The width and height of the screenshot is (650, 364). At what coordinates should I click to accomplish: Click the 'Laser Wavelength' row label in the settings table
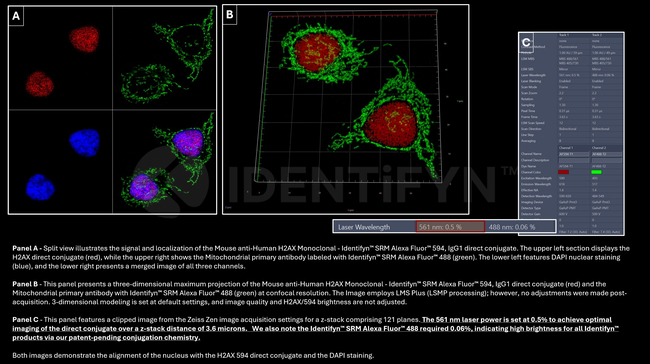533,75
